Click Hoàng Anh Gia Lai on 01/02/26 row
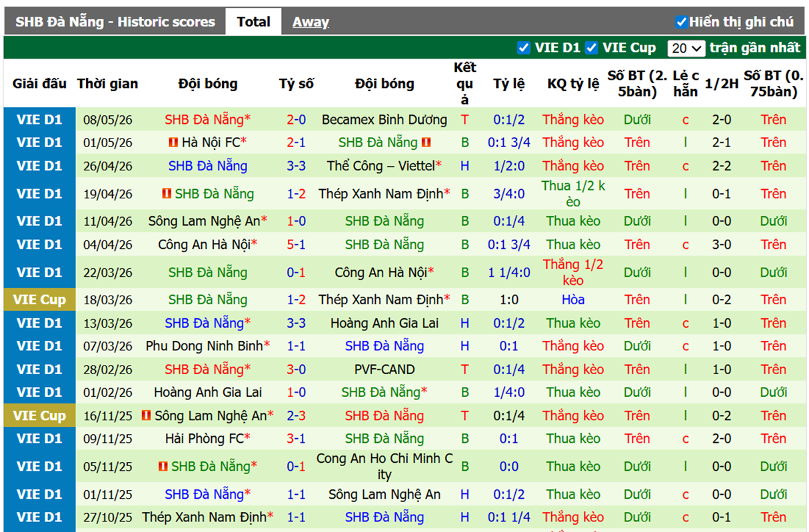 click(x=208, y=392)
